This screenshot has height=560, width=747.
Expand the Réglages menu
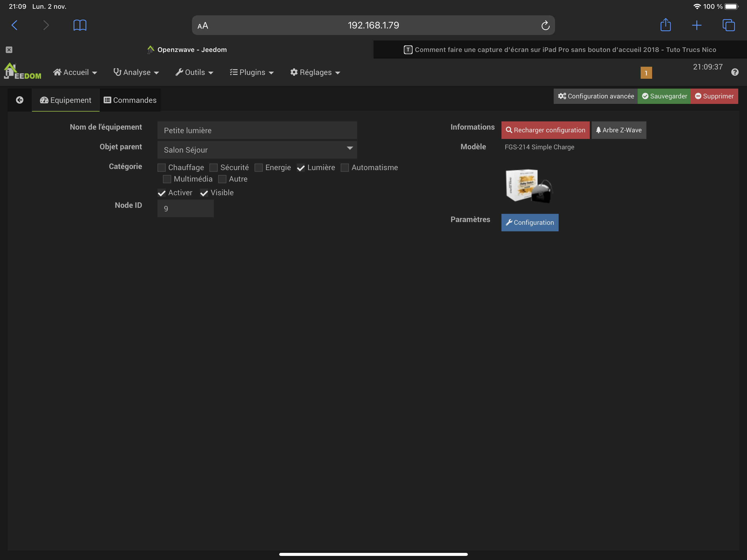[315, 72]
